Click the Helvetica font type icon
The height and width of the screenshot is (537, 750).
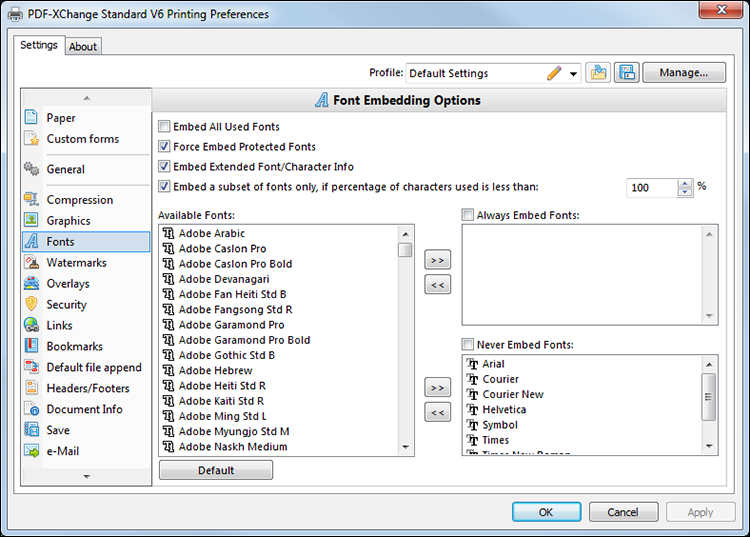pyautogui.click(x=473, y=410)
